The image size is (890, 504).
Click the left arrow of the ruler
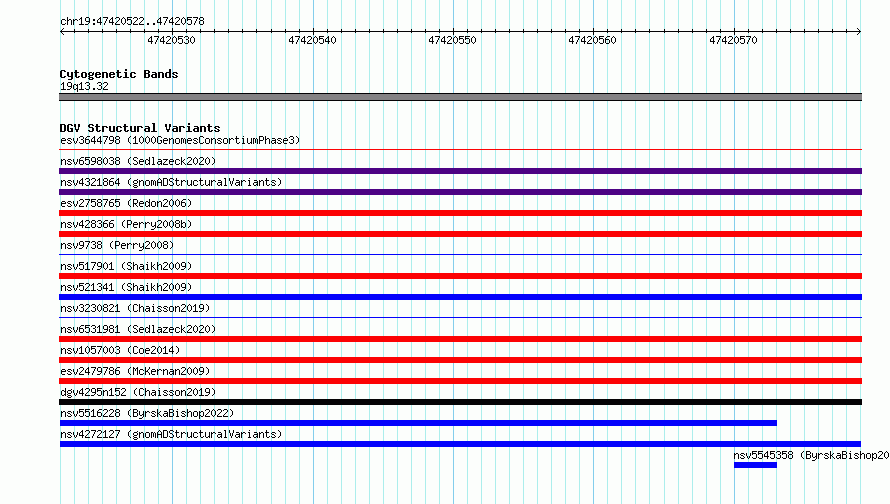click(62, 31)
